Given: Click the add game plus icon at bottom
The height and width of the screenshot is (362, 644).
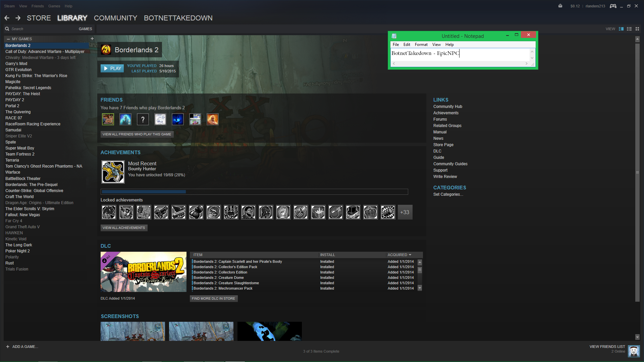Looking at the screenshot, I should coord(7,347).
